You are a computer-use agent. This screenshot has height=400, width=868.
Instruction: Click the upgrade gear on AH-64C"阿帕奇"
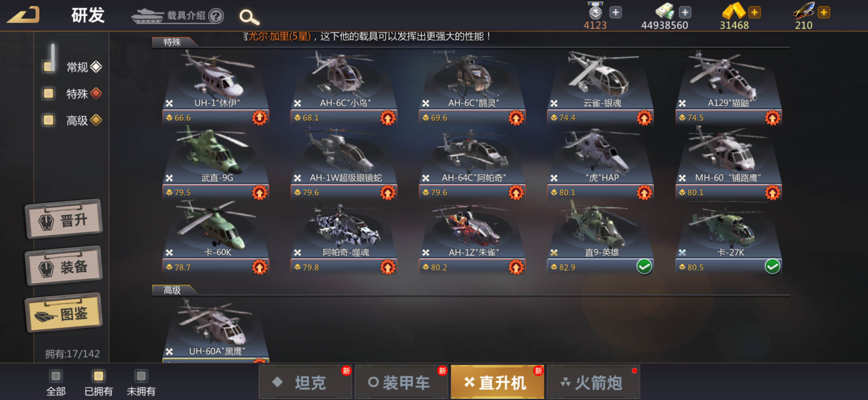516,193
